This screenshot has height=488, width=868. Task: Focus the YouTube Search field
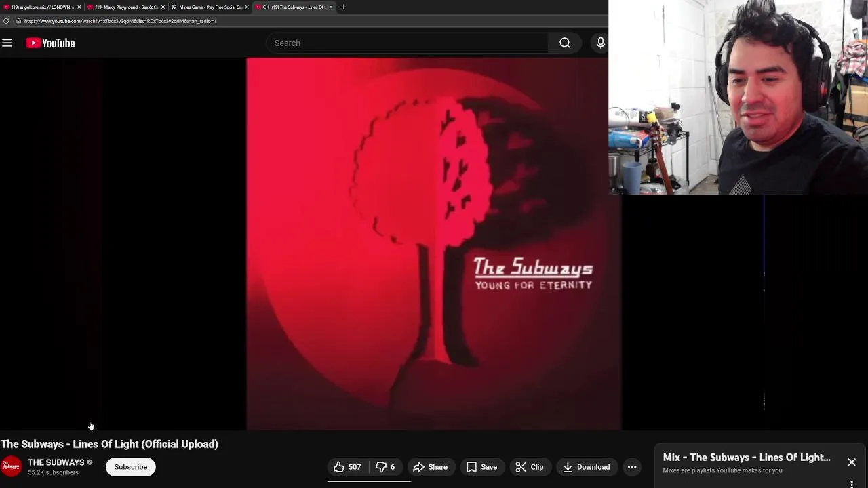[407, 43]
